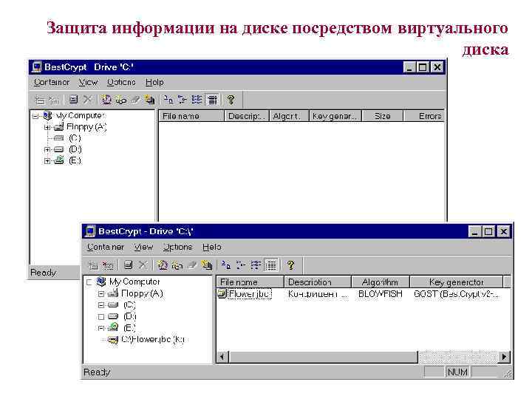Switch front window to small icons view
532x399 pixels.
point(241,265)
